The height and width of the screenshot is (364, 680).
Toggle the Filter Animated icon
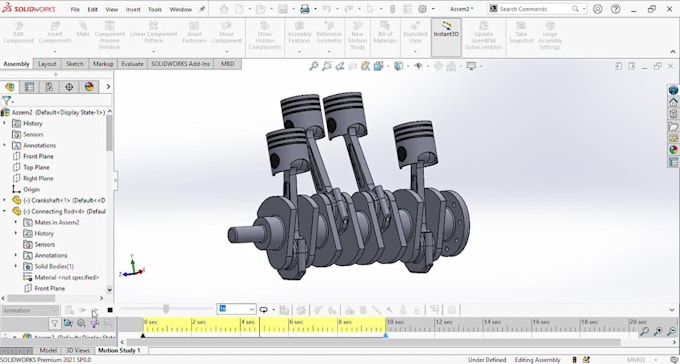pos(68,323)
